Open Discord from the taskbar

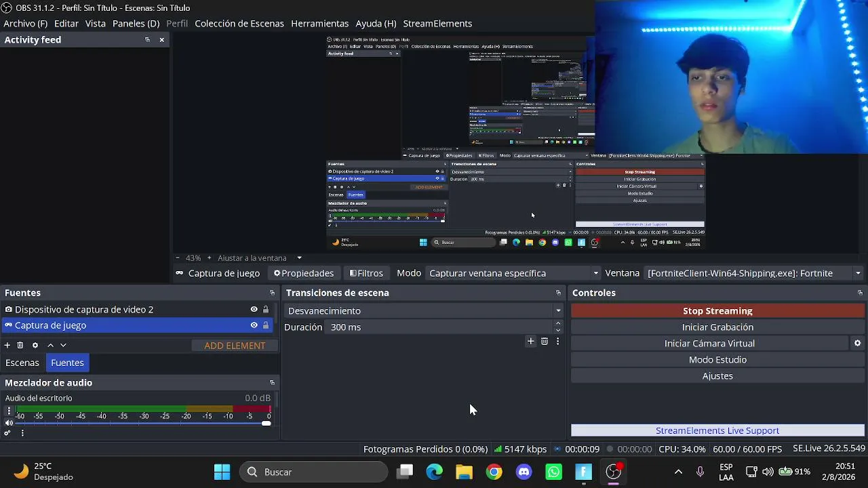(524, 472)
